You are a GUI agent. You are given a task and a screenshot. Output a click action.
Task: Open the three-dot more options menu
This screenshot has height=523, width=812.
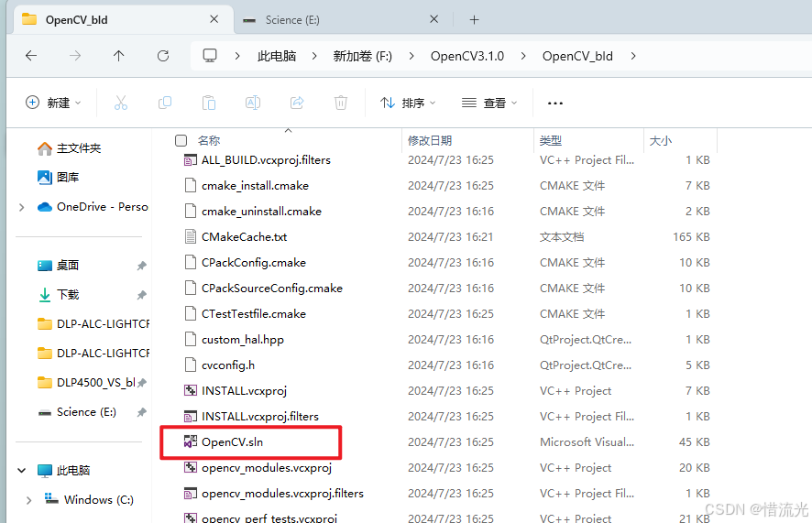555,103
